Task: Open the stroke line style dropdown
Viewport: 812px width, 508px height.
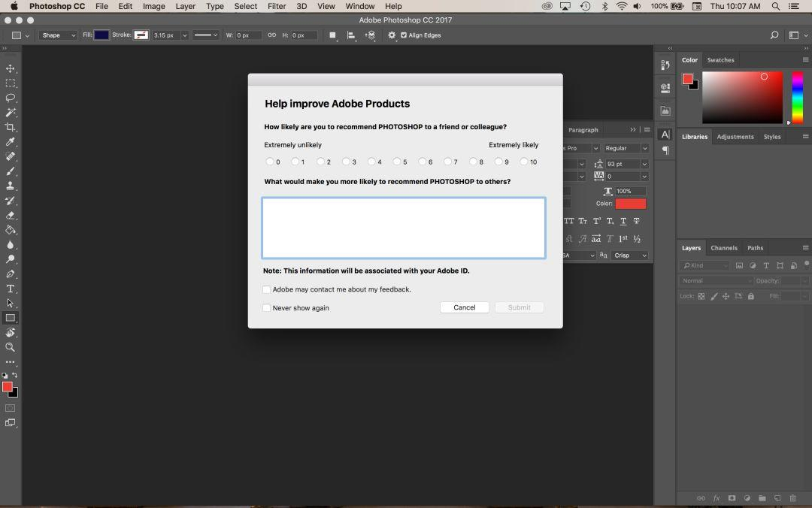Action: click(205, 35)
